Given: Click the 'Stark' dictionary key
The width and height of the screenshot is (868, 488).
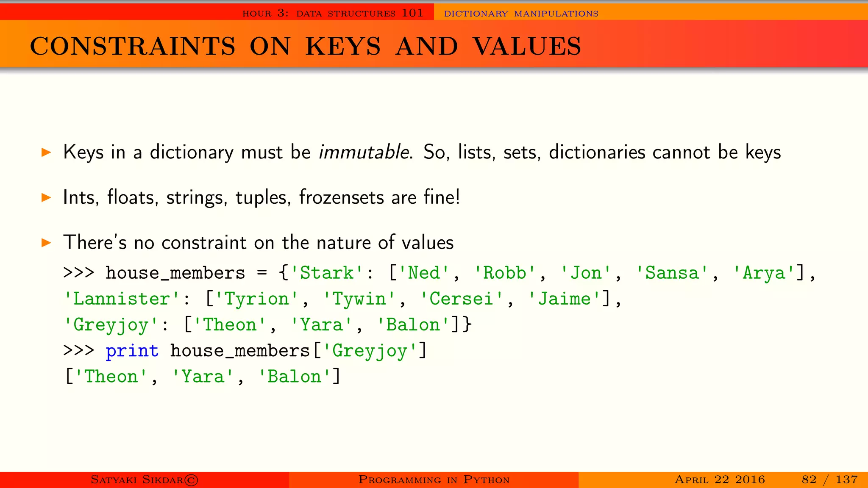Looking at the screenshot, I should (x=327, y=273).
